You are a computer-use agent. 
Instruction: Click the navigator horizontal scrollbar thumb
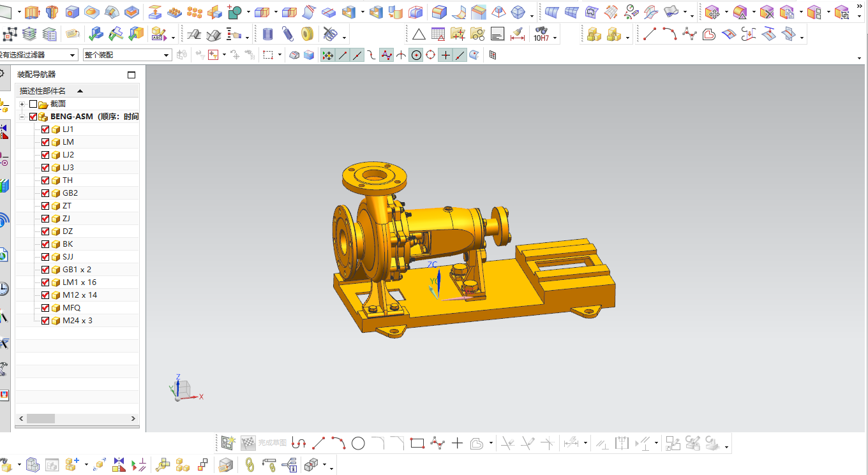(x=41, y=419)
